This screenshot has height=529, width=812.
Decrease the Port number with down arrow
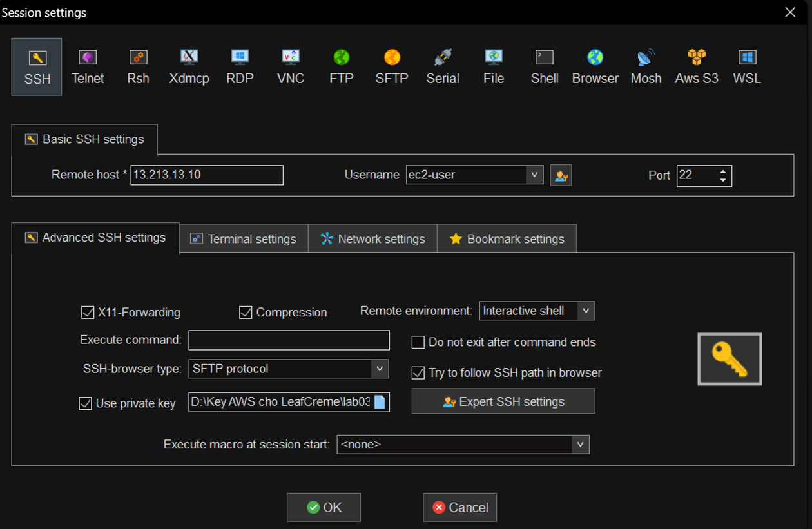click(723, 180)
